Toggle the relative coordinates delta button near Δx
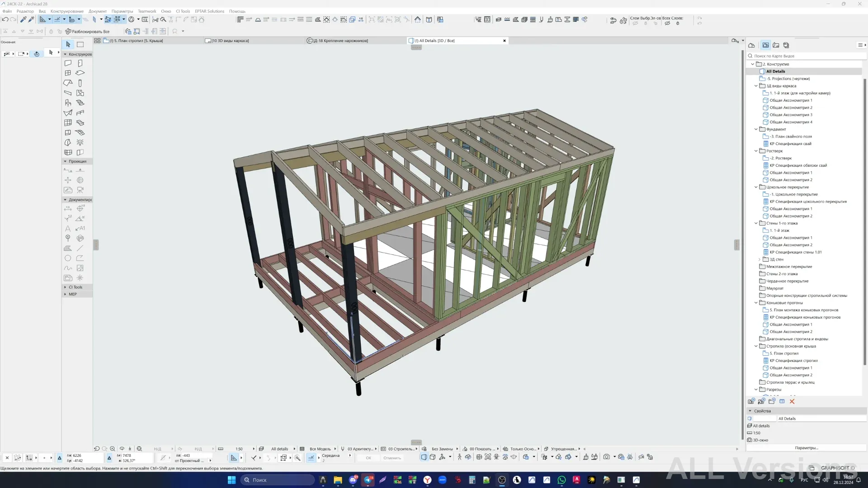The height and width of the screenshot is (488, 868). (x=59, y=458)
